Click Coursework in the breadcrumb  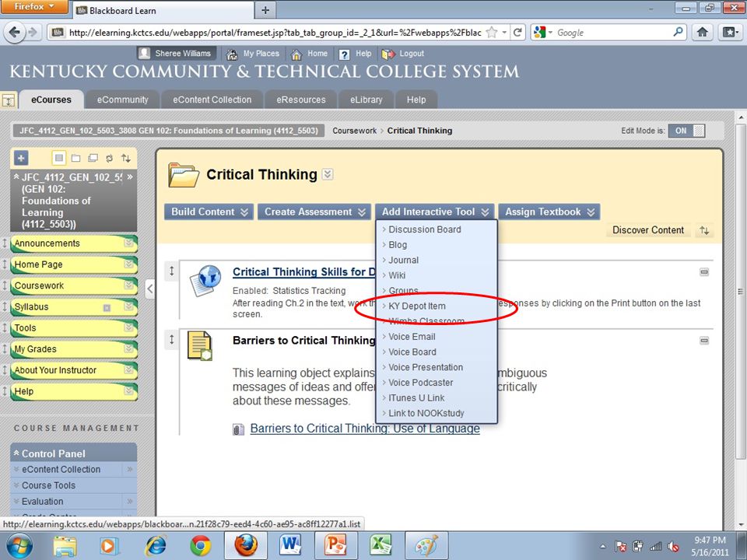pos(355,131)
